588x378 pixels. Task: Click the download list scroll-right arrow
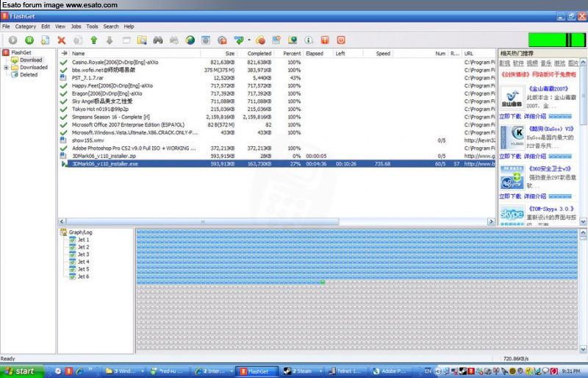[491, 222]
